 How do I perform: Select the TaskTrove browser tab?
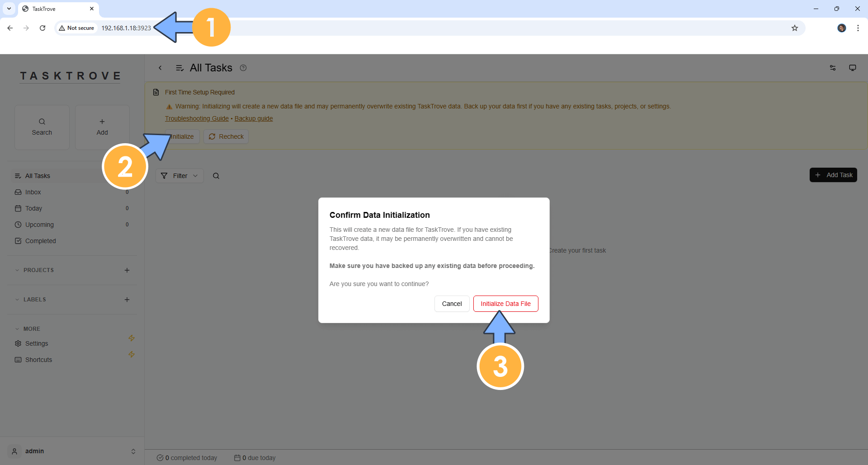59,9
